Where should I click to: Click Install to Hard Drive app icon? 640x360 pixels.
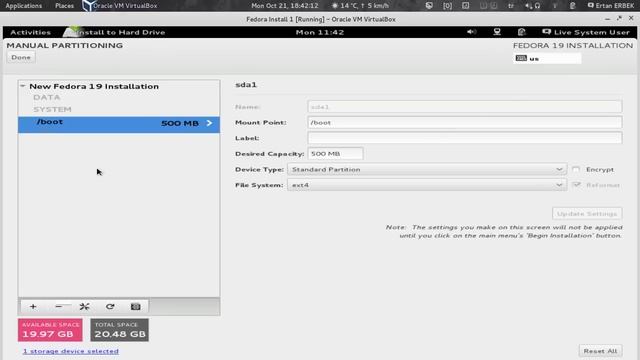pyautogui.click(x=72, y=32)
